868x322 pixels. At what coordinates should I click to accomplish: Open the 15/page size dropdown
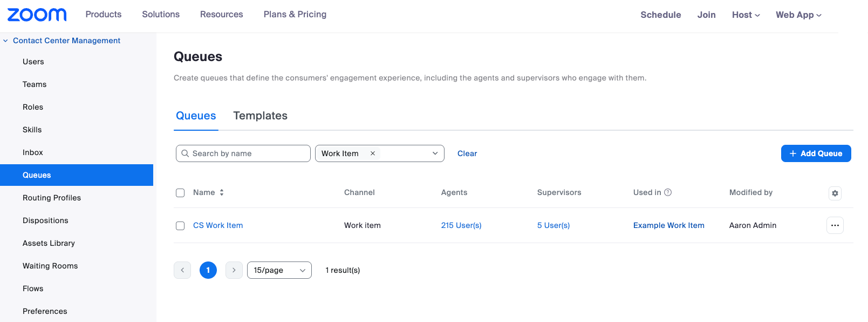(279, 270)
